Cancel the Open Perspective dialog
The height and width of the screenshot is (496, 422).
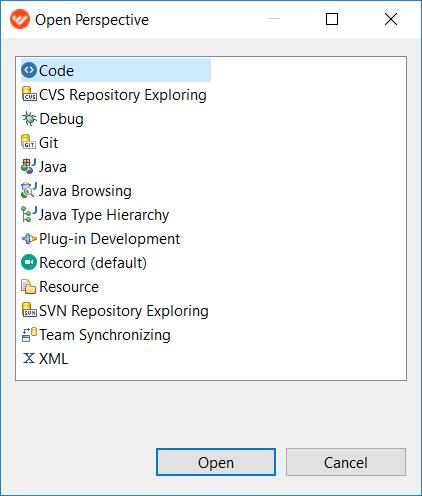(x=346, y=462)
